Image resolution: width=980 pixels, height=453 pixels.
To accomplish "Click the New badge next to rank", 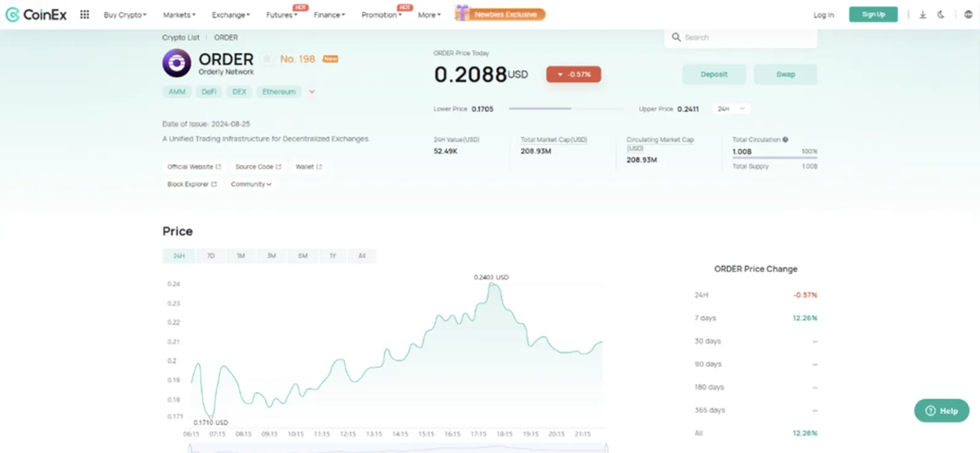I will (x=330, y=59).
